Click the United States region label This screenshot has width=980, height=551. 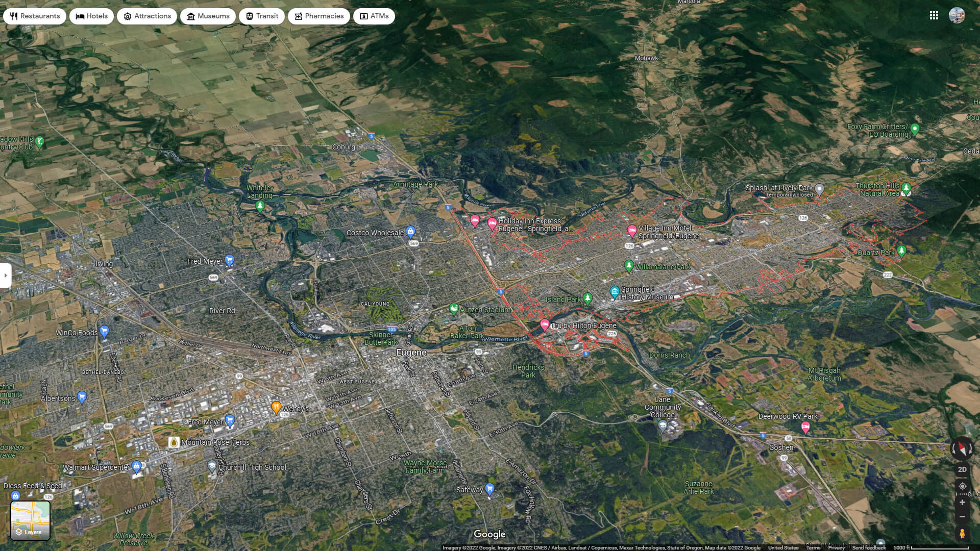(x=783, y=547)
